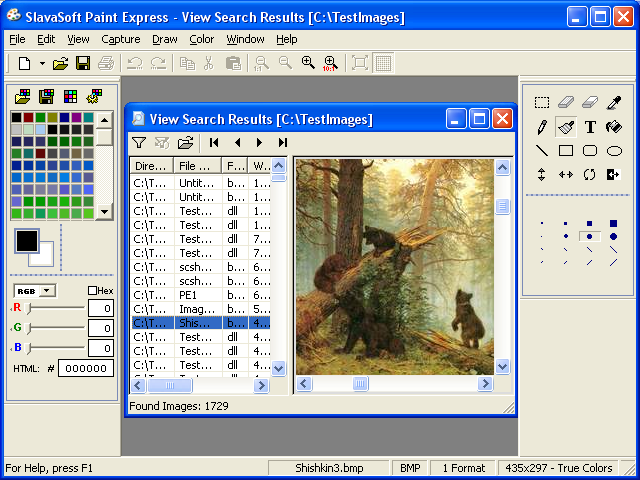This screenshot has width=640, height=480.
Task: Open the Help menu
Action: [x=287, y=39]
